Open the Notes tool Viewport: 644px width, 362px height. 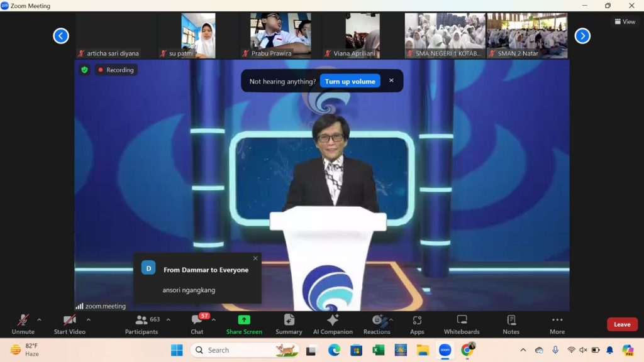click(x=511, y=320)
